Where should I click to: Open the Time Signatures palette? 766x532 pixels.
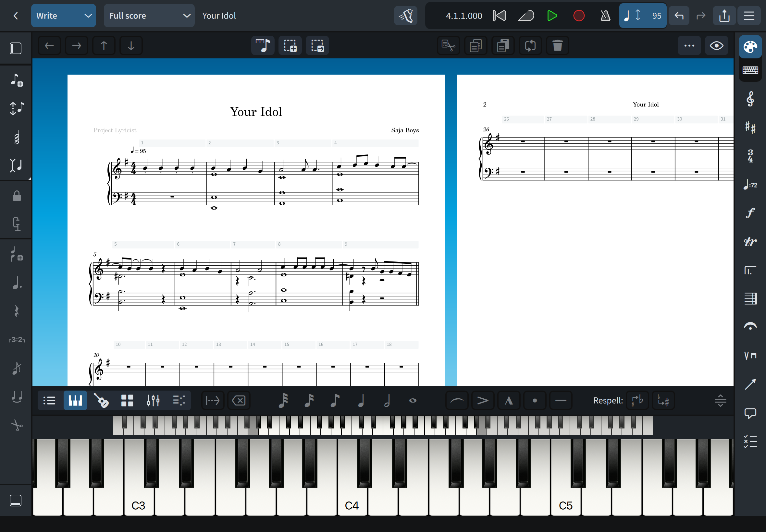750,156
